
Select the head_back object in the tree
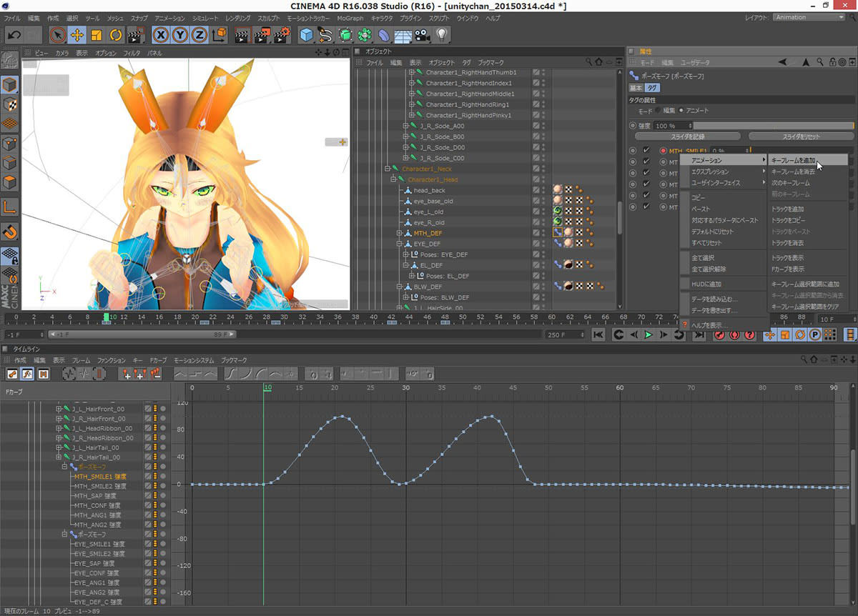[429, 190]
